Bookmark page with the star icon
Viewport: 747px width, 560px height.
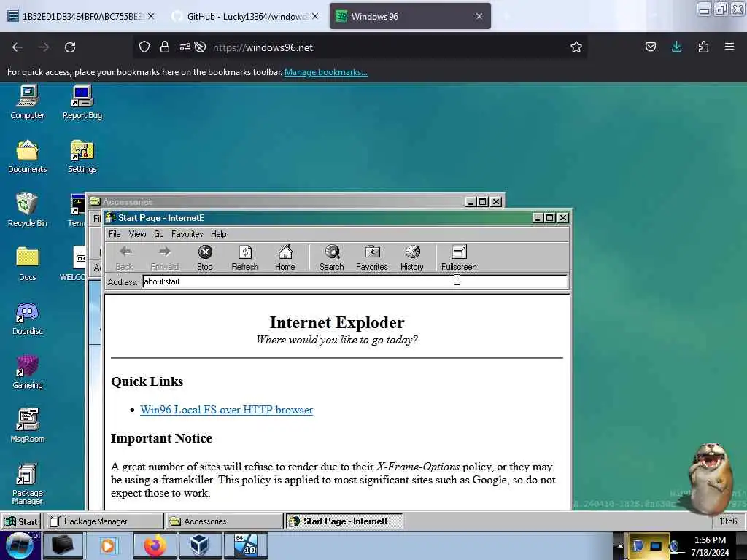576,47
